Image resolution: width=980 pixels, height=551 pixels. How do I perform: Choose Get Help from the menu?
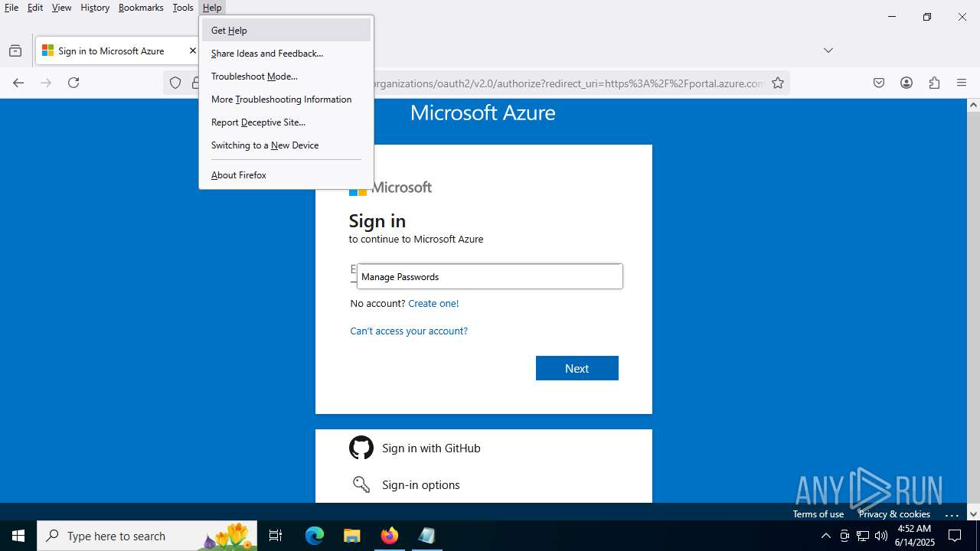pyautogui.click(x=286, y=31)
